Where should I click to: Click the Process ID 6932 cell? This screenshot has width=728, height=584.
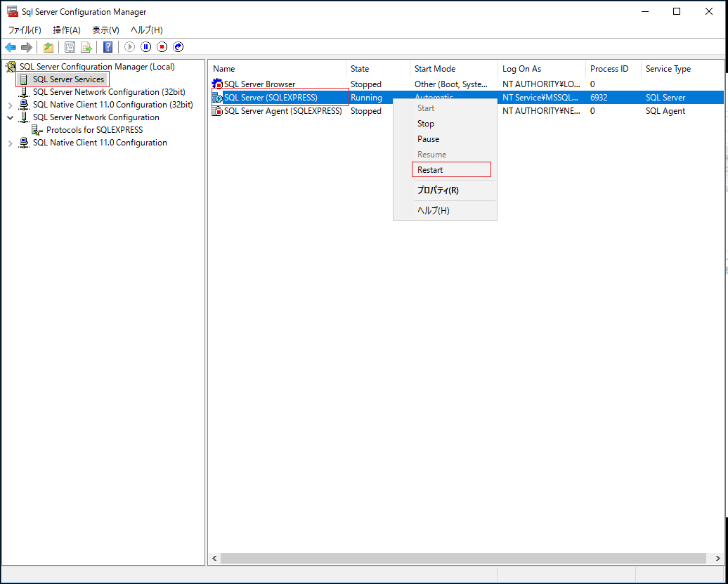click(599, 98)
